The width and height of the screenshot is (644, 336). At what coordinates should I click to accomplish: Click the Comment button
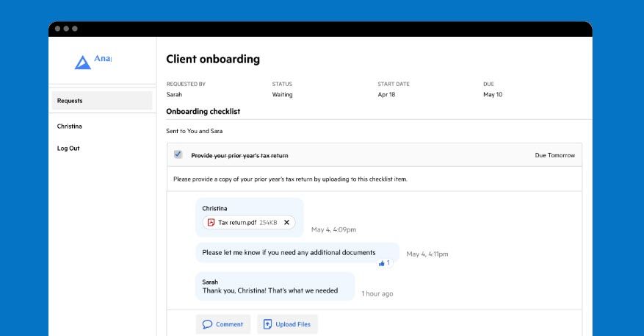click(223, 324)
